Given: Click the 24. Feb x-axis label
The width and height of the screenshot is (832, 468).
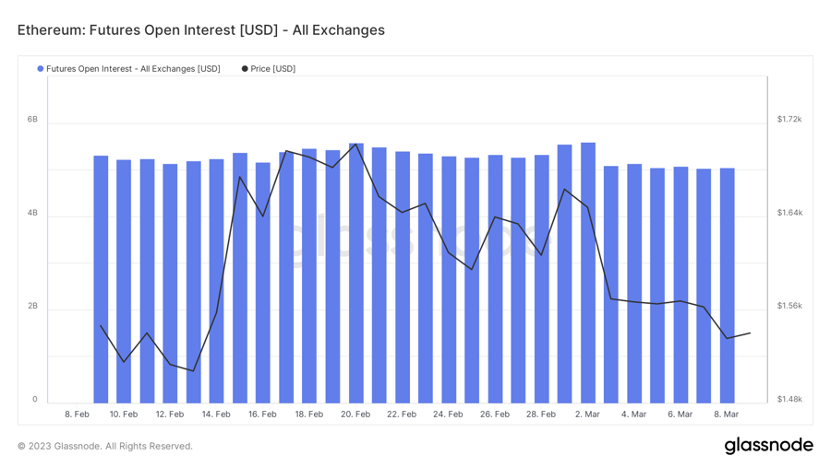Looking at the screenshot, I should pos(448,414).
